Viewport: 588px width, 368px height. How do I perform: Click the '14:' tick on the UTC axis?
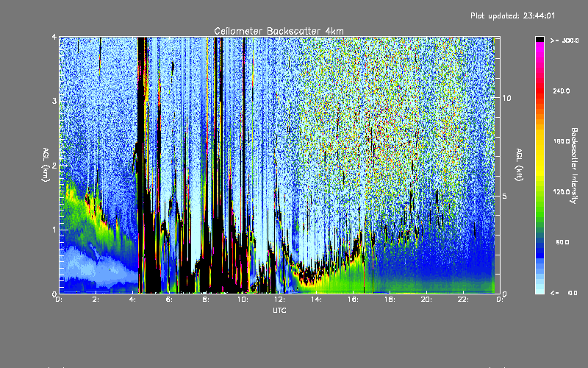pyautogui.click(x=316, y=300)
